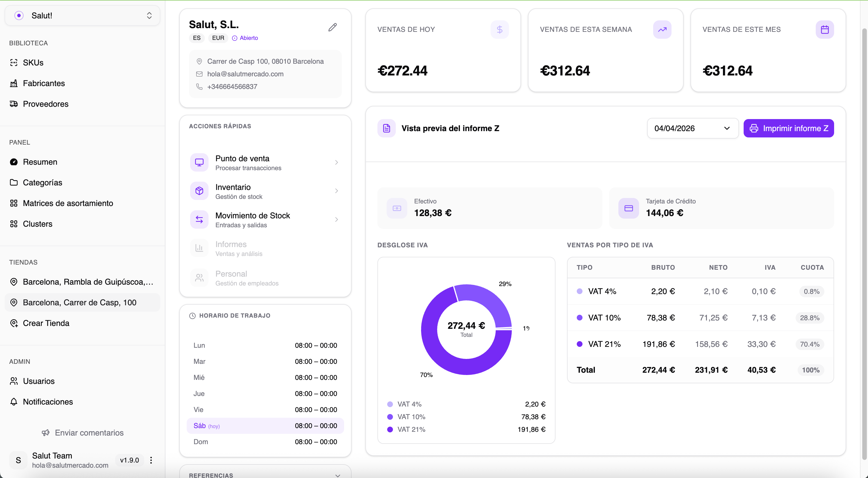The image size is (868, 478).
Task: Click the Proveedores sidebar icon
Action: (x=13, y=104)
